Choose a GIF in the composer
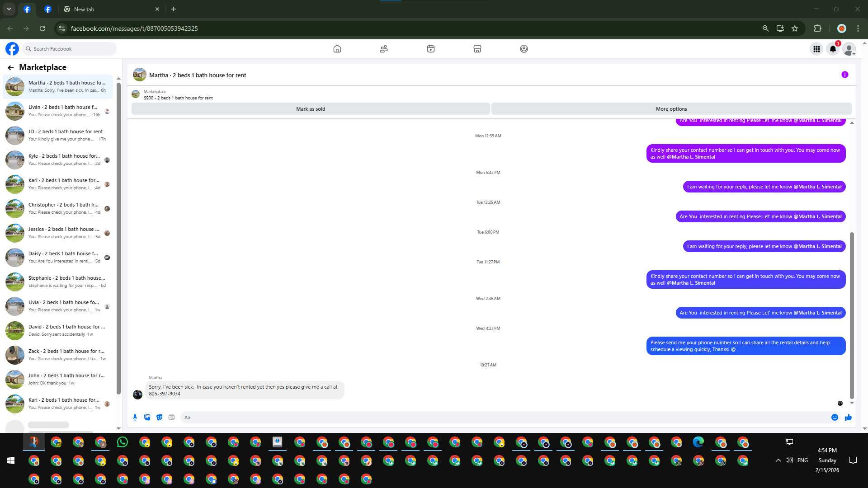868x488 pixels. 172,418
